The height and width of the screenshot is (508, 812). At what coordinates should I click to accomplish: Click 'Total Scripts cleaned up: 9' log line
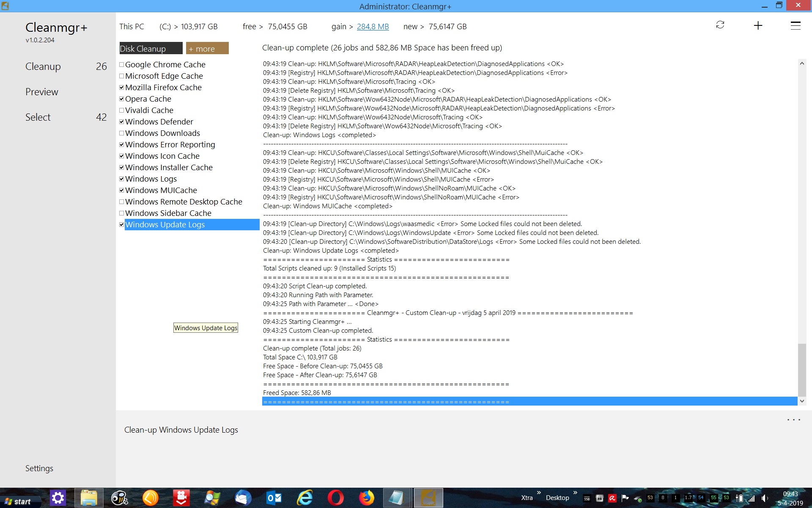(x=329, y=268)
